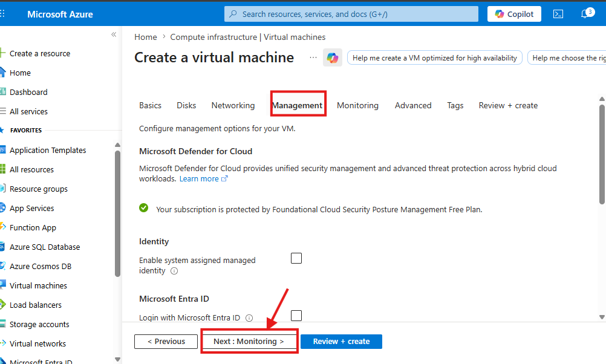Screen dimensions: 606x364
Task: Click Create a resource plus icon
Action: (2, 53)
